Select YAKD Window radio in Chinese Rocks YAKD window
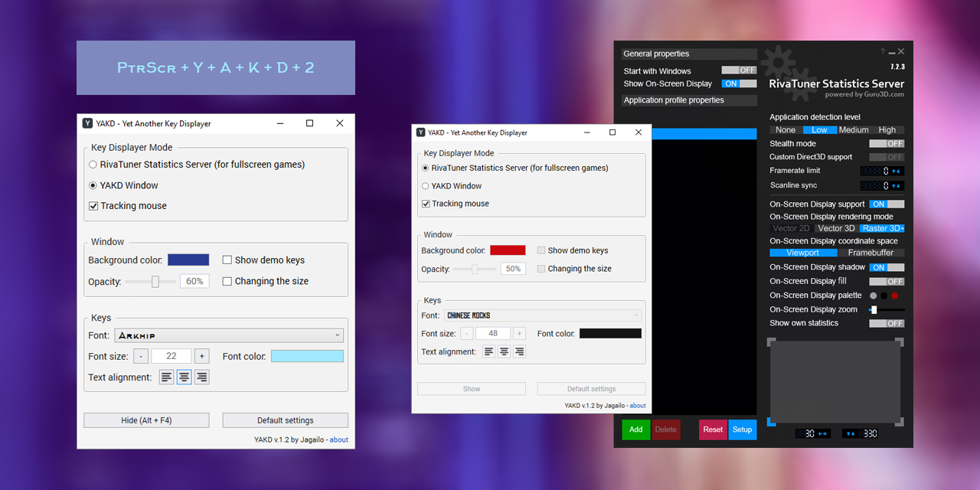The image size is (980, 490). 452,186
